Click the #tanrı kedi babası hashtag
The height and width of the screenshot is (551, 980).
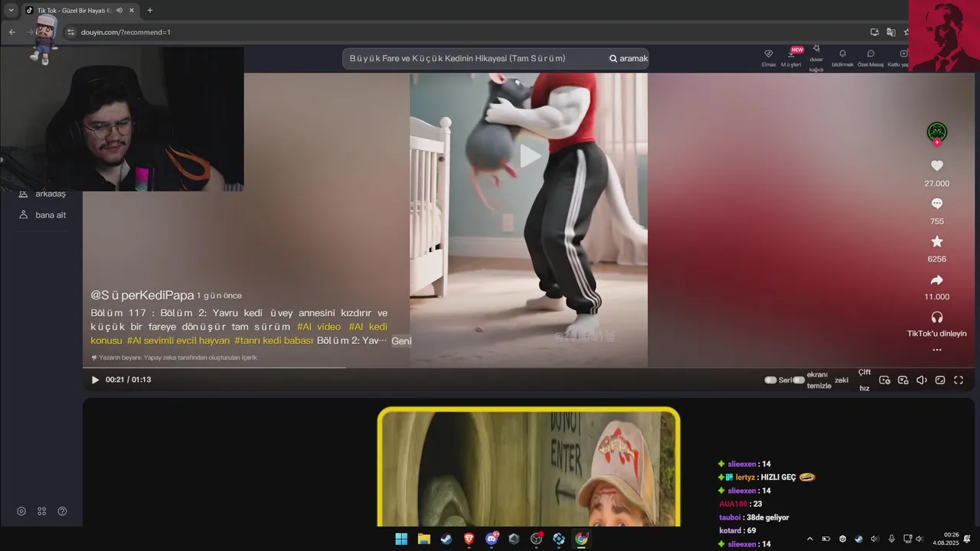pos(274,341)
